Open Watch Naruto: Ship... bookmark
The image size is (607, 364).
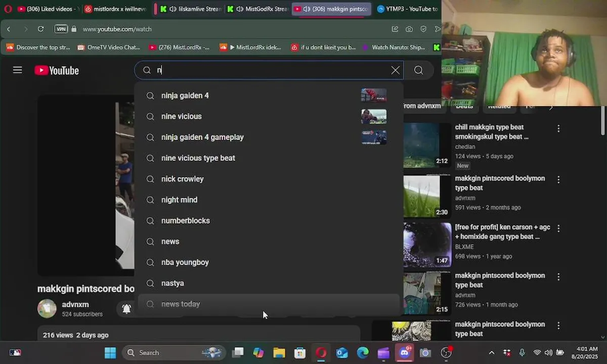[394, 48]
